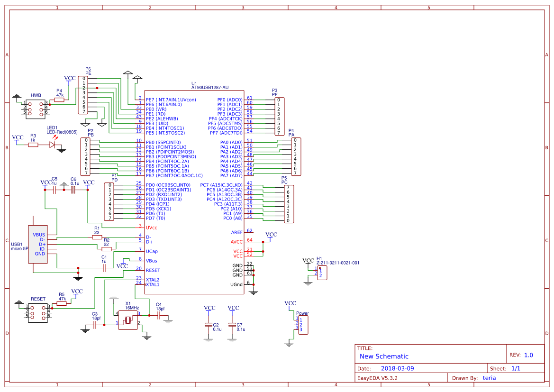Select the 16MHz crystal X1 symbol
This screenshot has width=554, height=392.
(x=127, y=320)
